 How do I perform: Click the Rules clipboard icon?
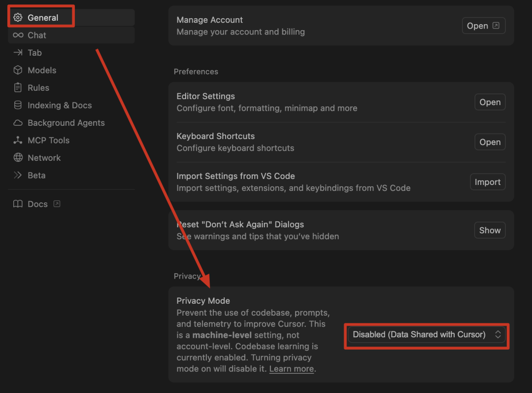pyautogui.click(x=18, y=88)
